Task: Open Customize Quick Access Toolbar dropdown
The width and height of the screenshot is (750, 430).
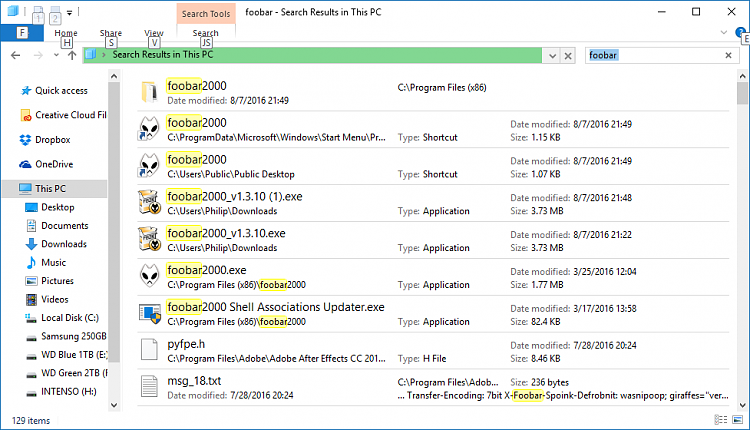Action: 69,13
